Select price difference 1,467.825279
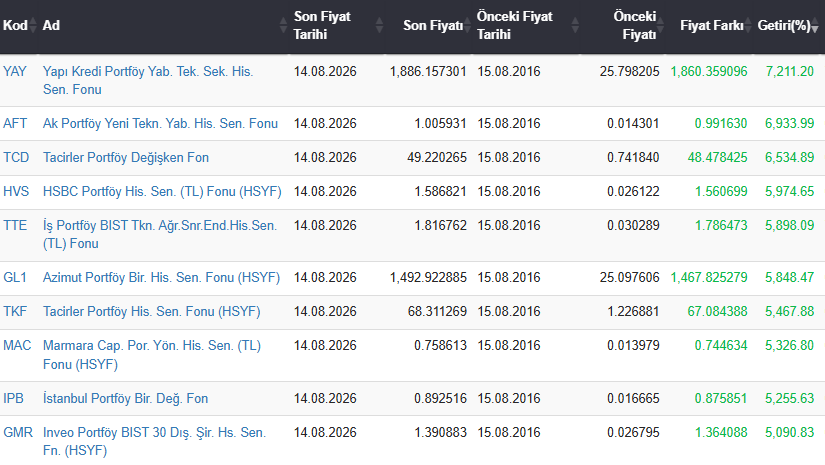 tap(709, 278)
